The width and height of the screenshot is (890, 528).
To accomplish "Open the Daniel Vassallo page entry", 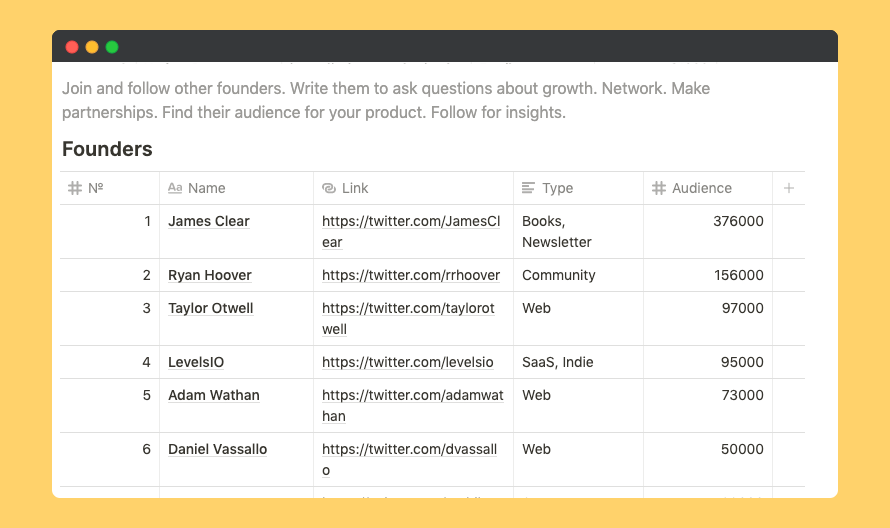I will tap(217, 449).
